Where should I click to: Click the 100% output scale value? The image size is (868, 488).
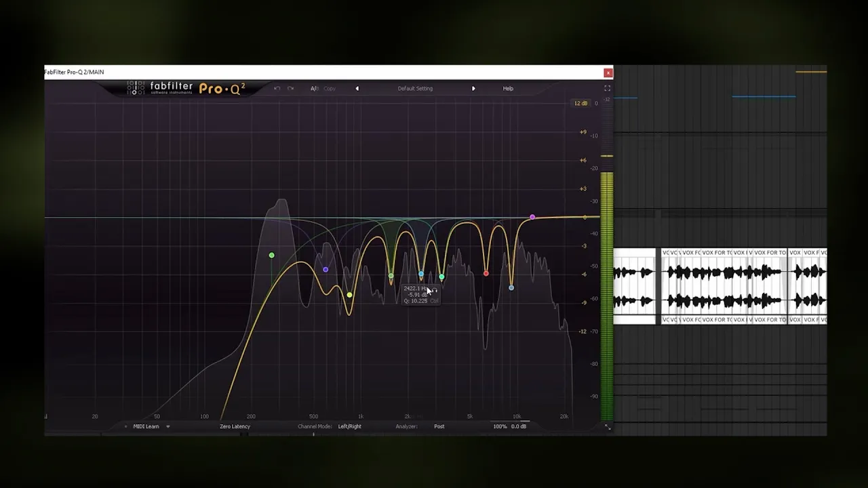[x=500, y=426]
